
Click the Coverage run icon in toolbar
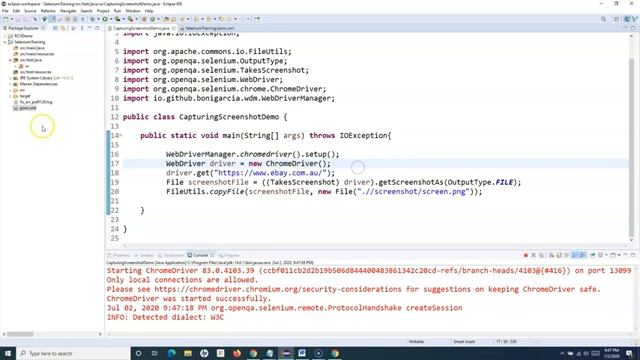(x=118, y=19)
